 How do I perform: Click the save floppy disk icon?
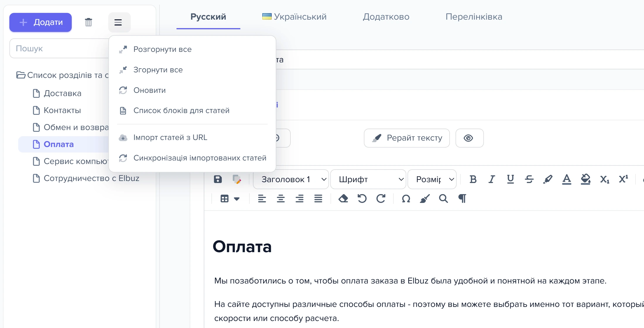pos(218,179)
